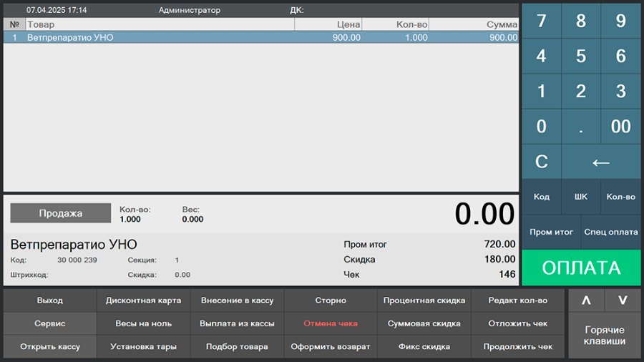Tap single 0 key on the keypad
Viewport: 644px width, 362px height.
pyautogui.click(x=542, y=127)
